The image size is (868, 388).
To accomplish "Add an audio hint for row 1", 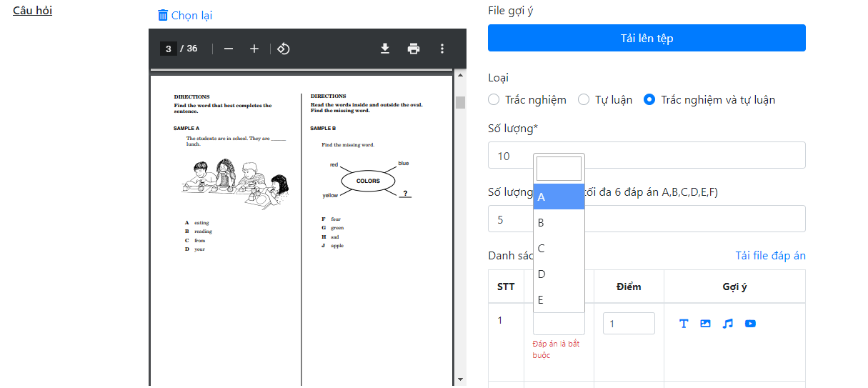I will (728, 324).
